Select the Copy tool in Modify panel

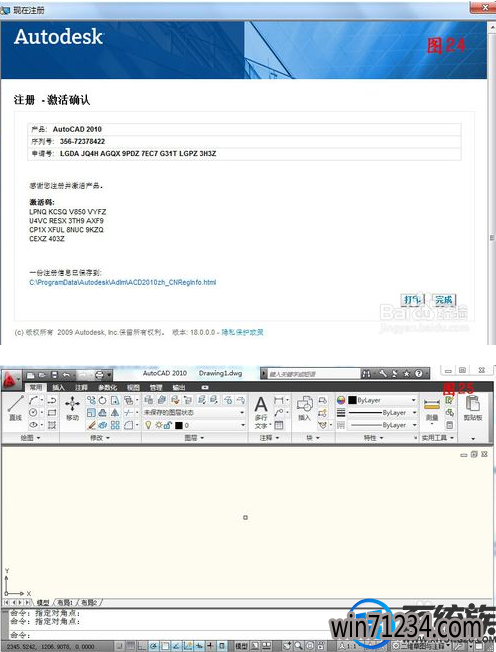click(91, 400)
